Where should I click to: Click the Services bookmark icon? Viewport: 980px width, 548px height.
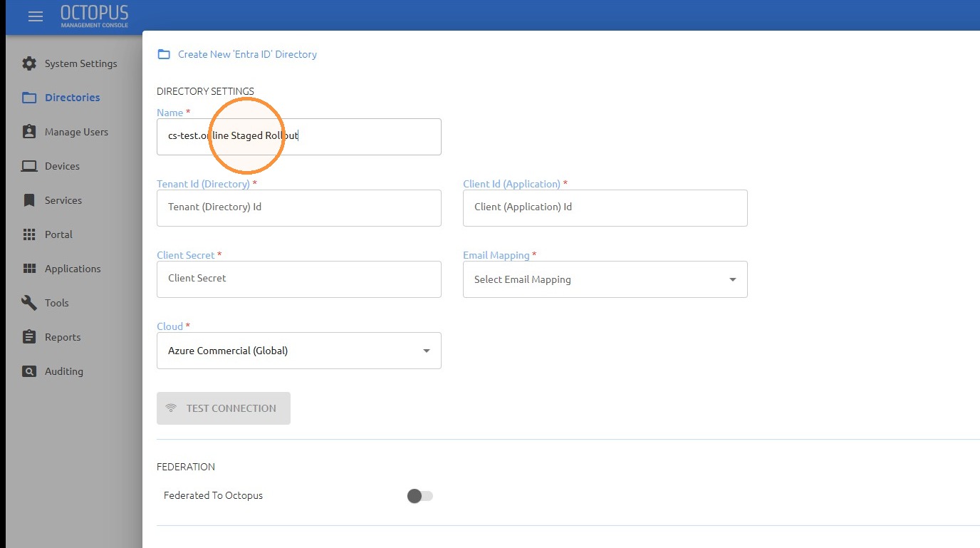tap(29, 200)
